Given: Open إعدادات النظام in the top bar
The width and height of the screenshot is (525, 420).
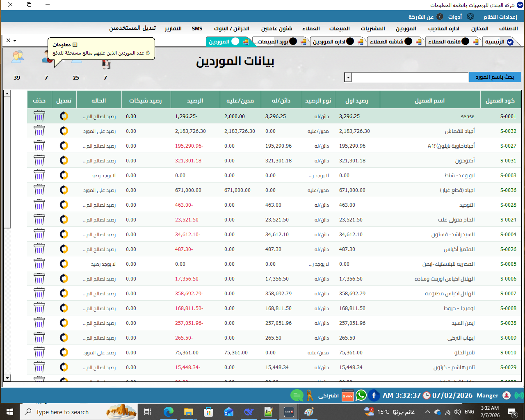Looking at the screenshot, I should click(500, 17).
